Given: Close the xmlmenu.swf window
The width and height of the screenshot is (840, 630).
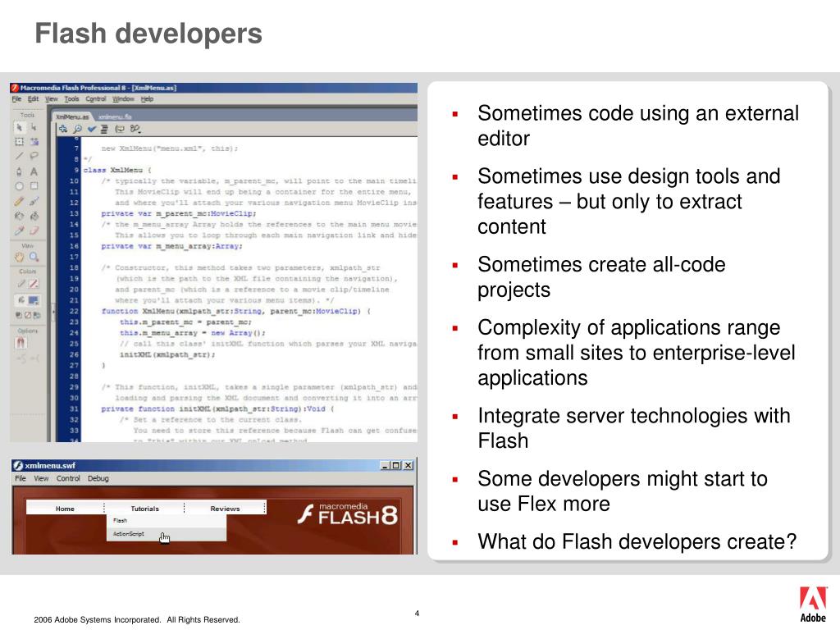Looking at the screenshot, I should pos(409,466).
